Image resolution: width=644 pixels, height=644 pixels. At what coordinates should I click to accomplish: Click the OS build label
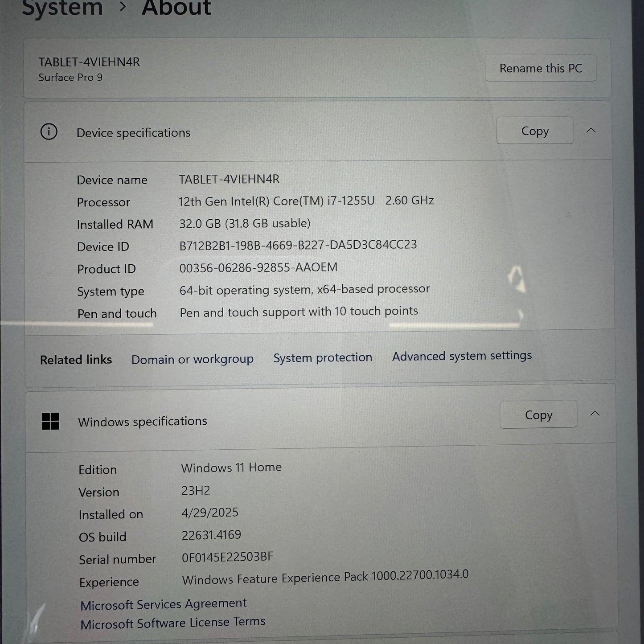103,537
